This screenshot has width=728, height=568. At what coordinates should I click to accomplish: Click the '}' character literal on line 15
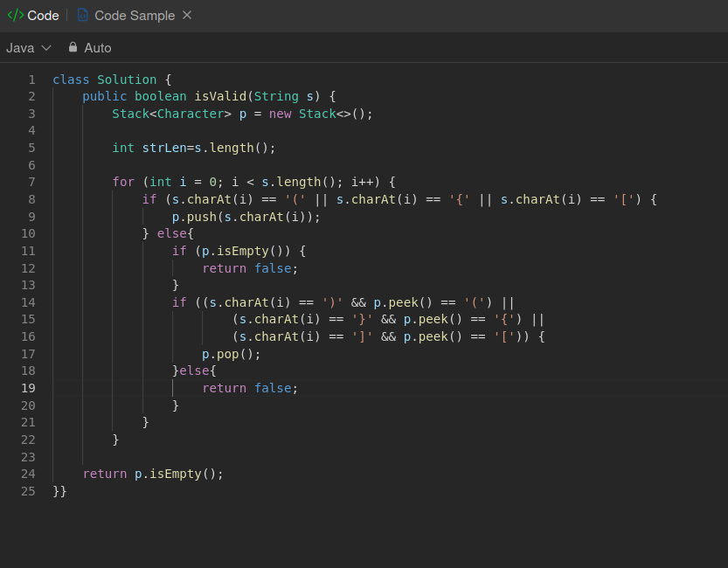pyautogui.click(x=362, y=319)
